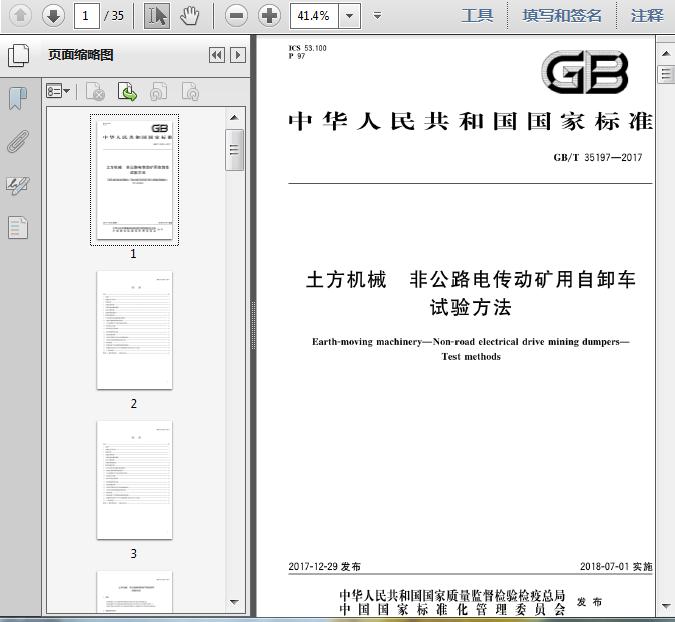
Task: Activate the text selection cursor tool
Action: tap(157, 16)
